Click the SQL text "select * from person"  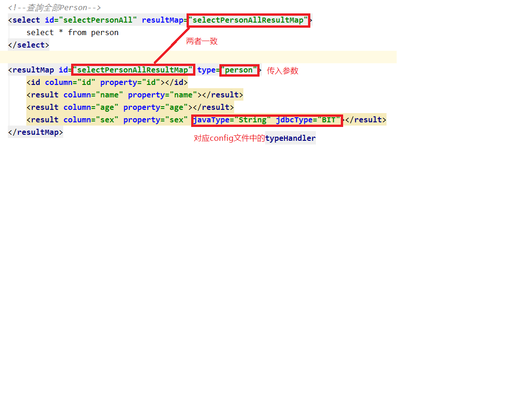click(x=73, y=33)
